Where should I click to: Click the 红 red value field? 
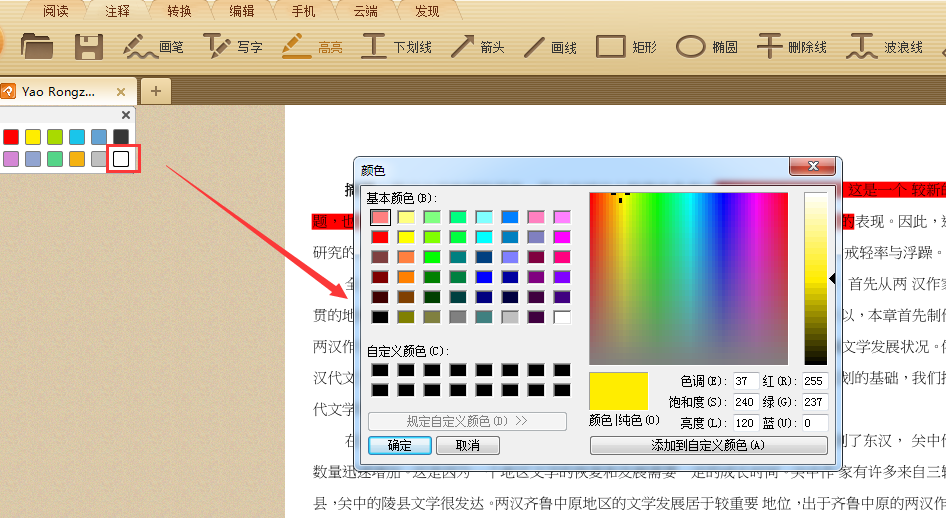[x=815, y=381]
